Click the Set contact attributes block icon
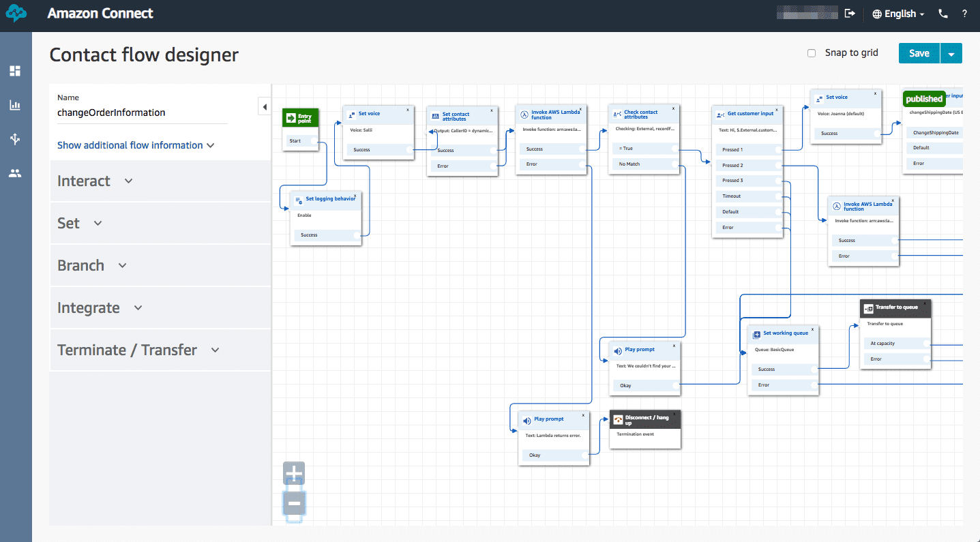The height and width of the screenshot is (542, 980). pos(436,117)
